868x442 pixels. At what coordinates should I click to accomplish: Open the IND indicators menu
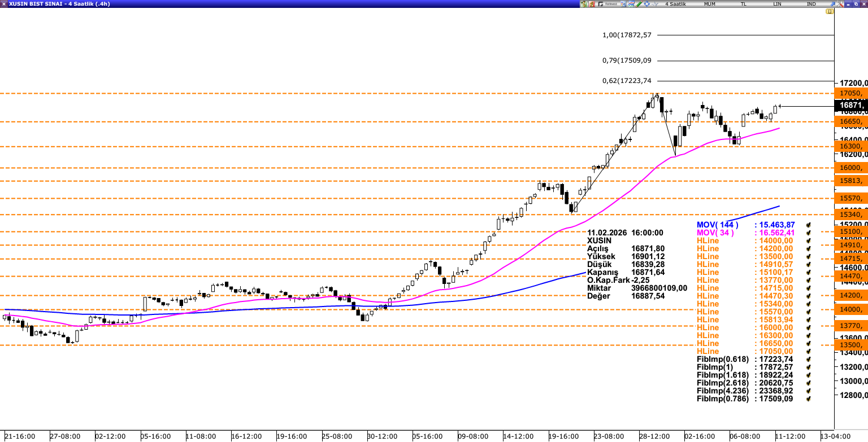point(811,4)
